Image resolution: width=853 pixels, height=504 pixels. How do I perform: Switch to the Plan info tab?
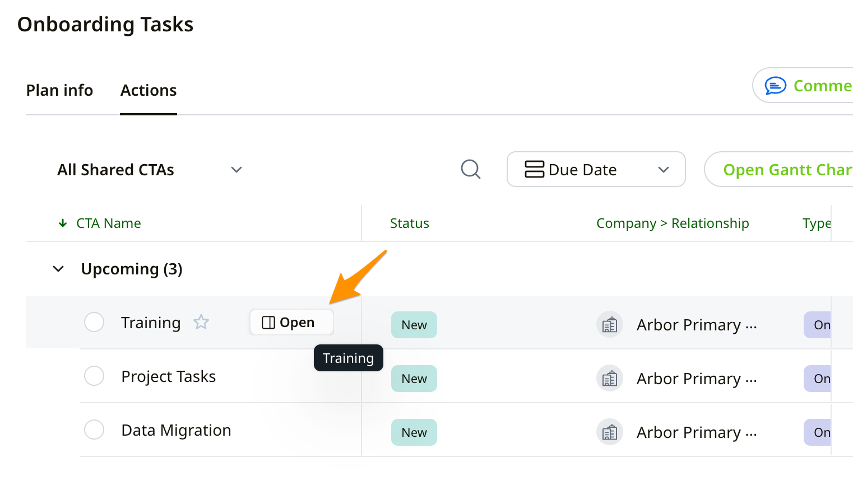[x=59, y=90]
